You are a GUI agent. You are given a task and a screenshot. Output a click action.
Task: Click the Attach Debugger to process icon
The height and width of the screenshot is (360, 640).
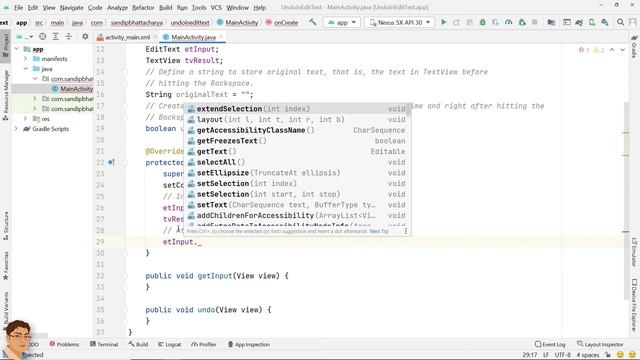pyautogui.click(x=522, y=22)
